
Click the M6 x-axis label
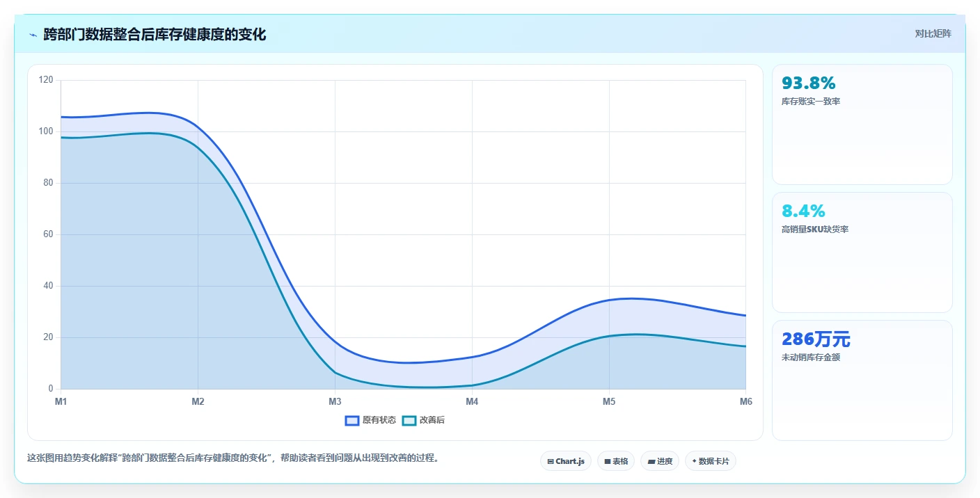745,402
